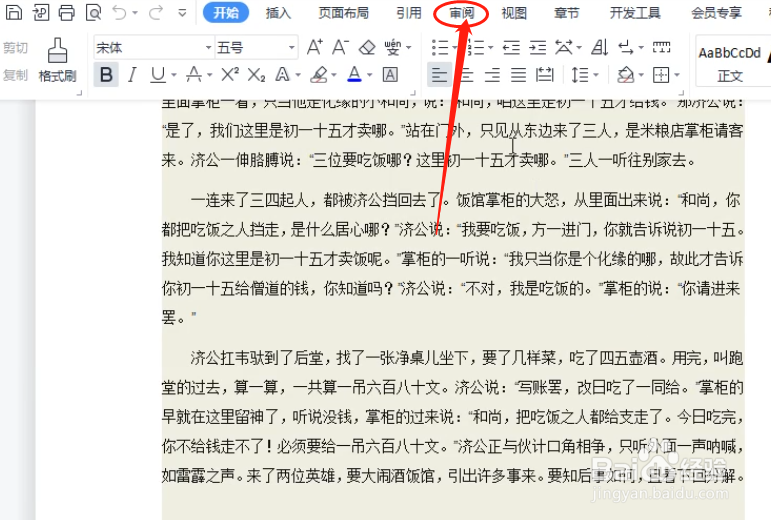Increase paragraph indent
The image size is (771, 520).
click(537, 48)
